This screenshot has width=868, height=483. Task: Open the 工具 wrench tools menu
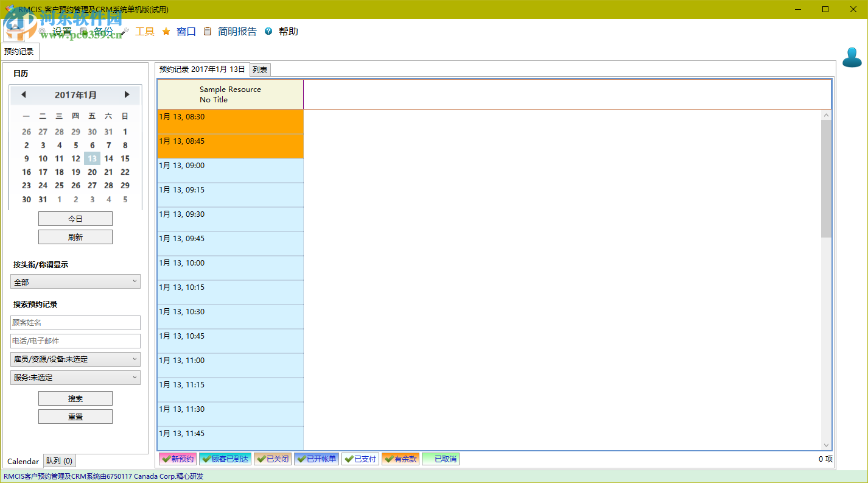click(x=139, y=32)
